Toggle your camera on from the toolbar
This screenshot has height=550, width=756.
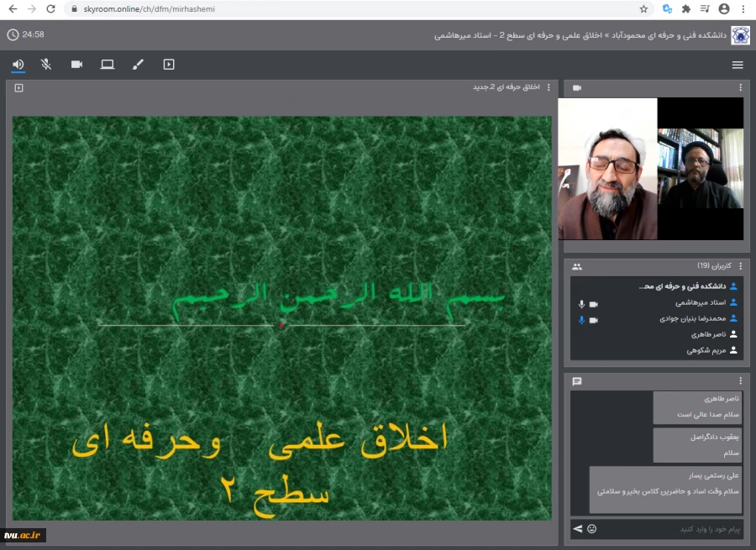[76, 64]
